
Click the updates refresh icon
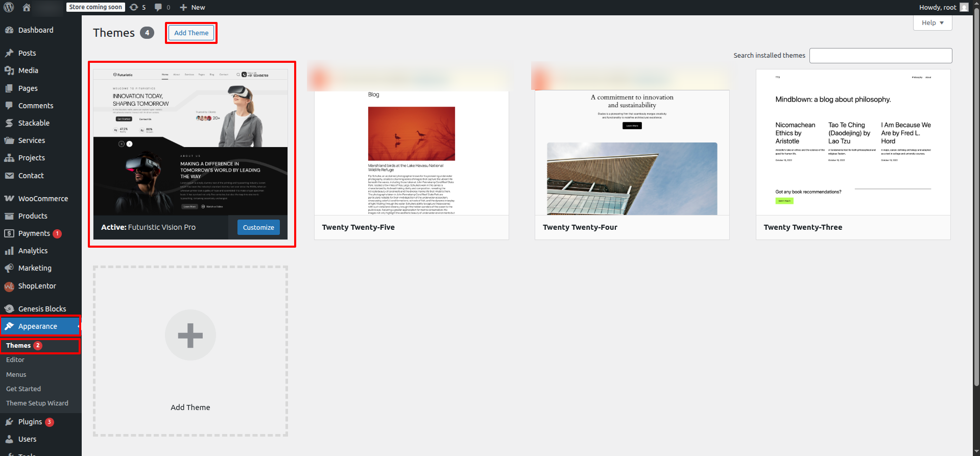click(134, 7)
